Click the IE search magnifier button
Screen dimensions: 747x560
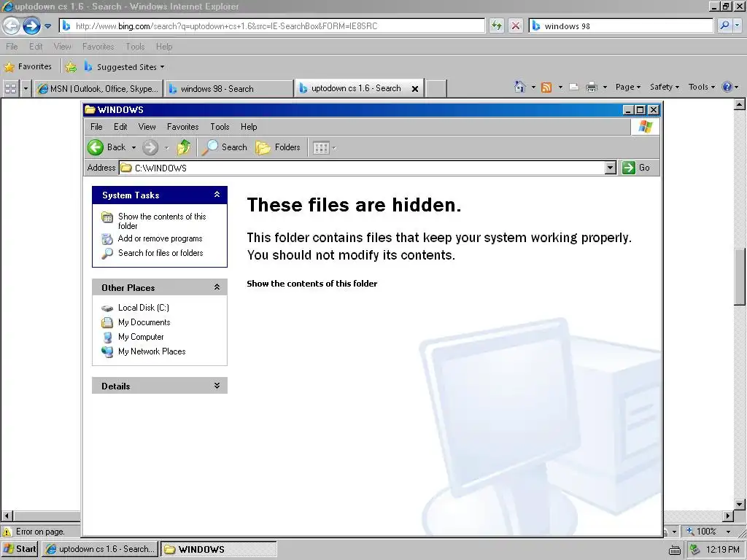[x=724, y=26]
